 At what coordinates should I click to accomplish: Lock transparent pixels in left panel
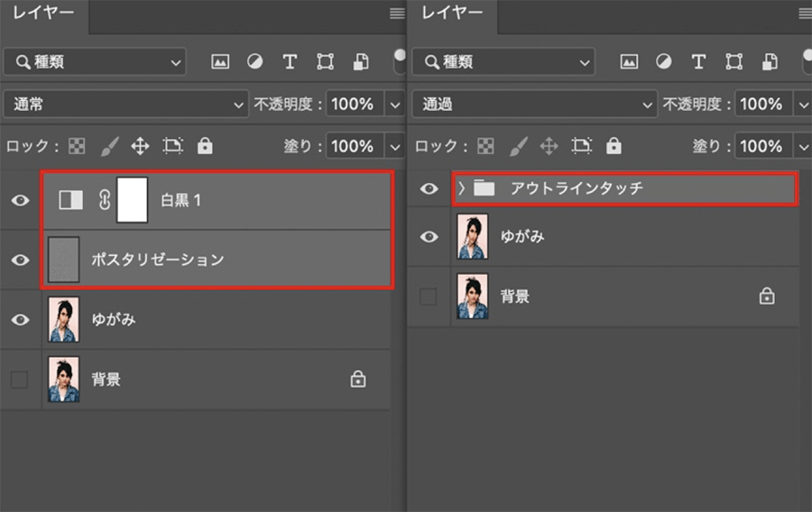point(78,146)
